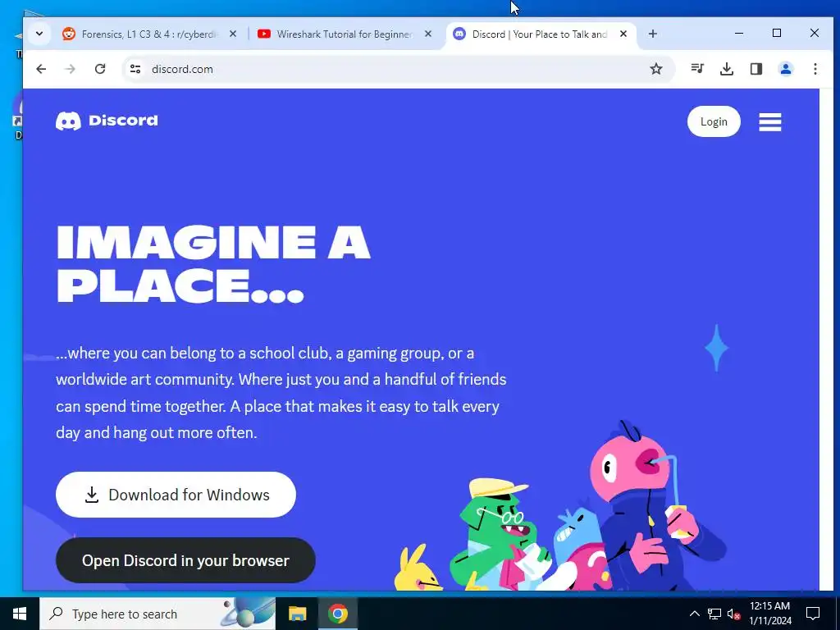
Task: Open Chrome downloads icon
Action: tap(727, 69)
